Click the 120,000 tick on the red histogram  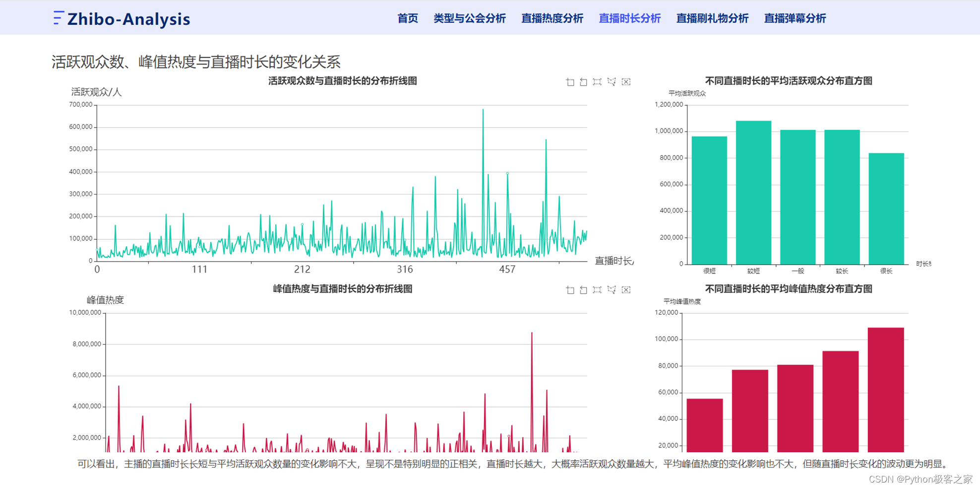666,313
